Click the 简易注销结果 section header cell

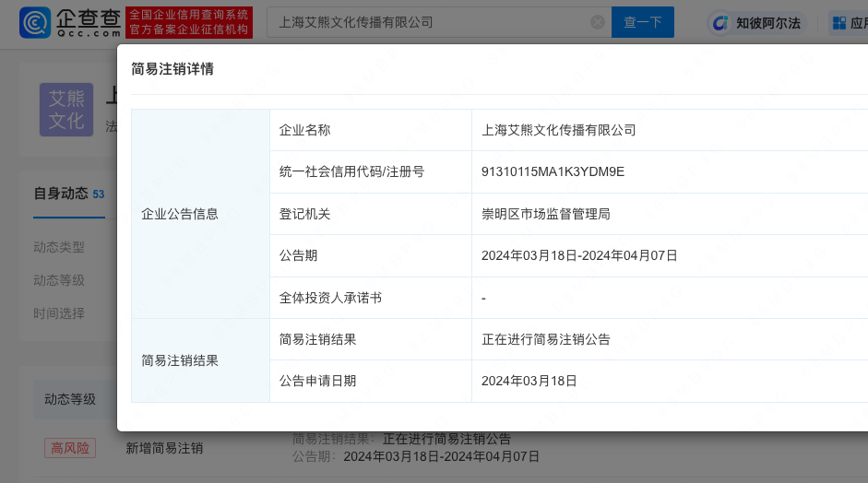tap(200, 360)
